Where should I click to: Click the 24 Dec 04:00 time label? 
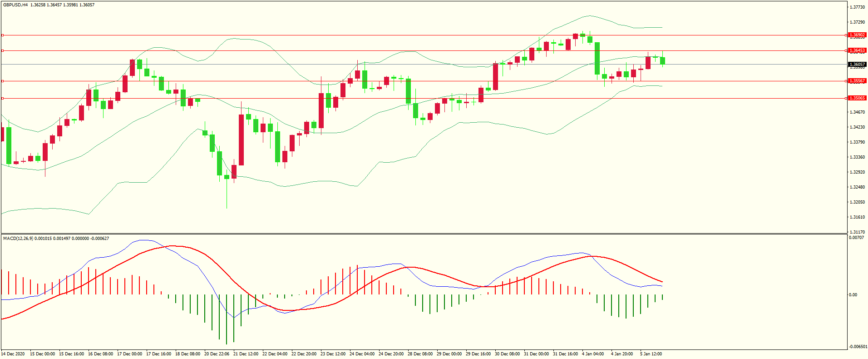pyautogui.click(x=362, y=354)
